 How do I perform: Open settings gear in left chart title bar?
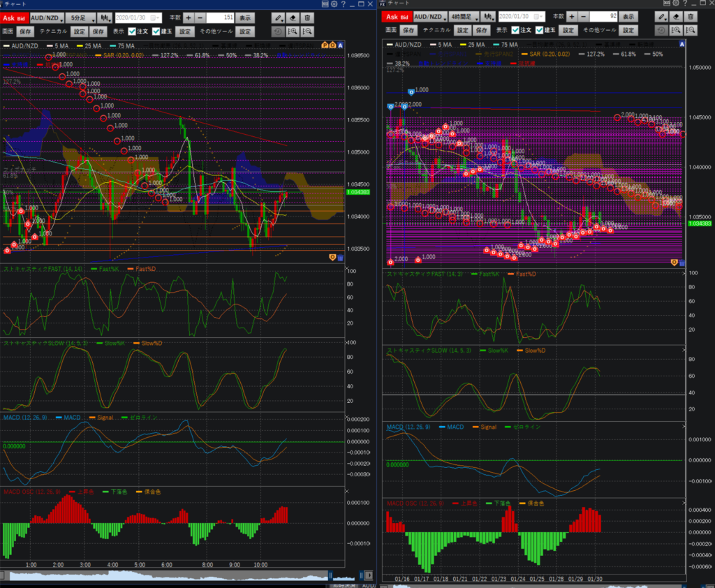pos(334,4)
